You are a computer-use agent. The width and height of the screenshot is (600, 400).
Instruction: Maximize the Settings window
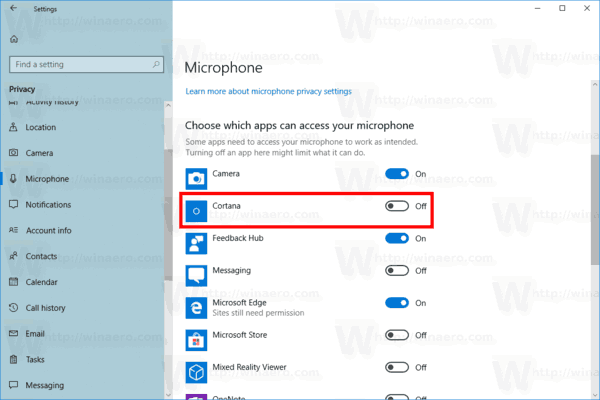point(562,8)
